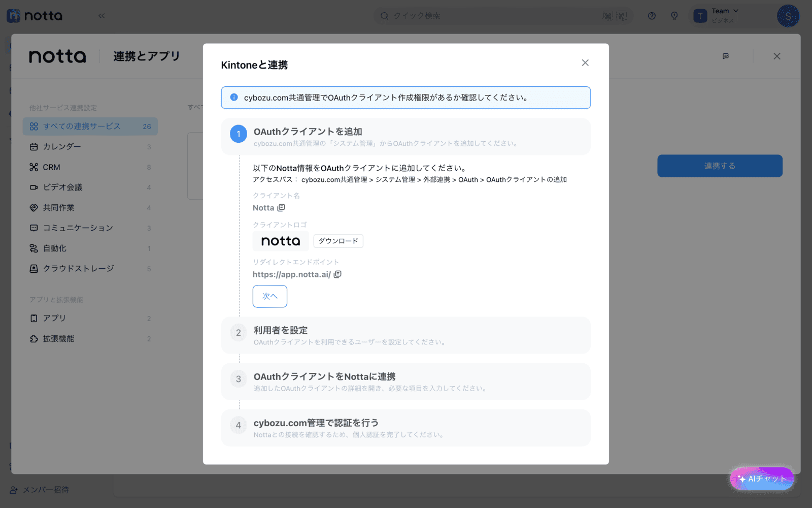Open the クラウドストレージ category
The image size is (812, 508).
tap(90, 269)
